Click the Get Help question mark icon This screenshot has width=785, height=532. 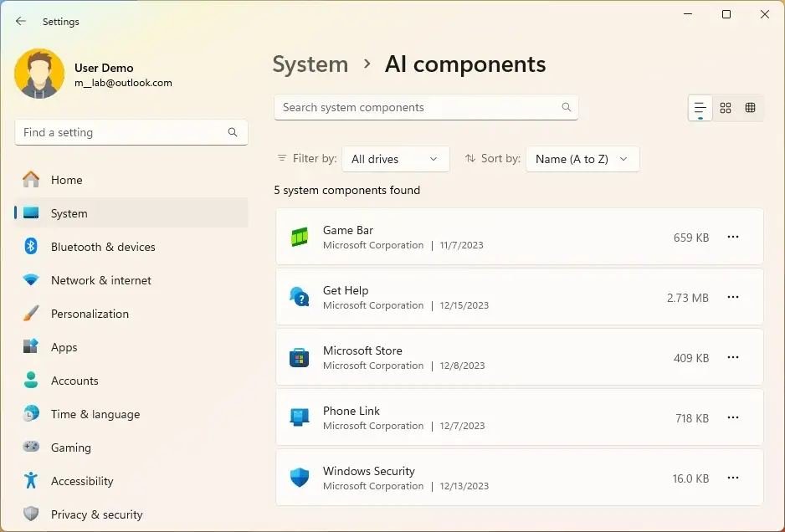300,297
